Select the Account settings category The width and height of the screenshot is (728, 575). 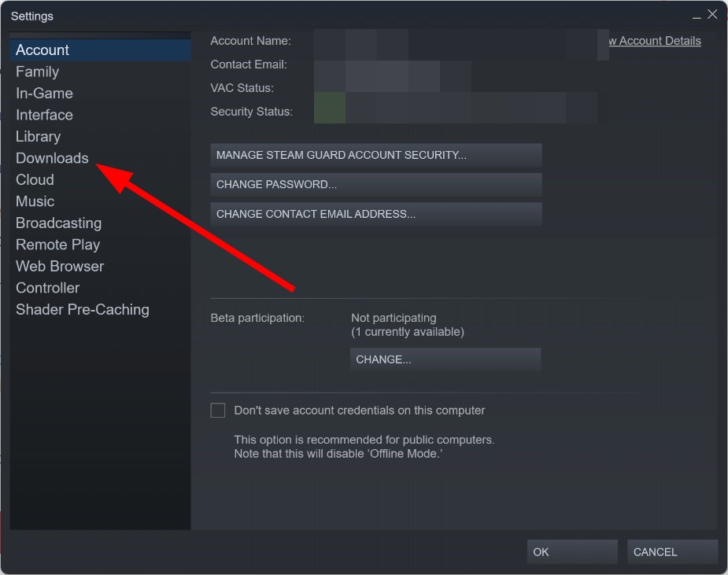[x=100, y=50]
